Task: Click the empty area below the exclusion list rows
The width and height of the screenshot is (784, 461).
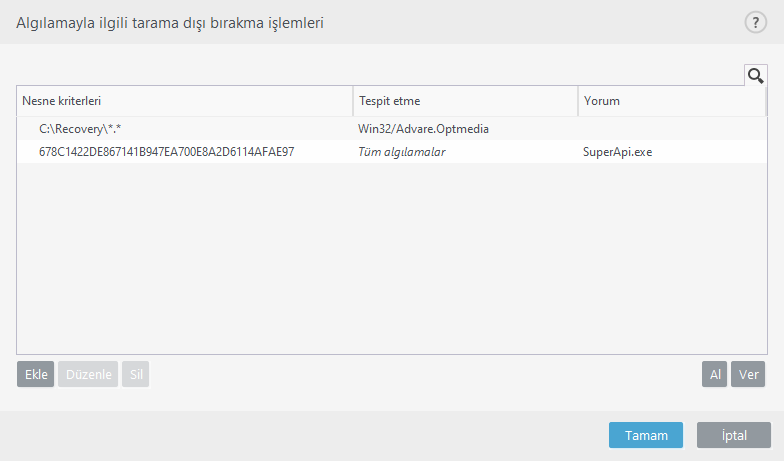Action: point(390,260)
